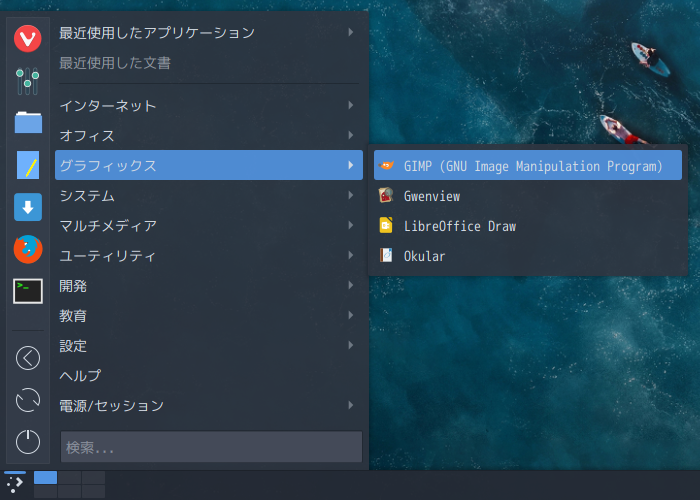
Task: Expand arrow beside 教育
Action: [351, 315]
